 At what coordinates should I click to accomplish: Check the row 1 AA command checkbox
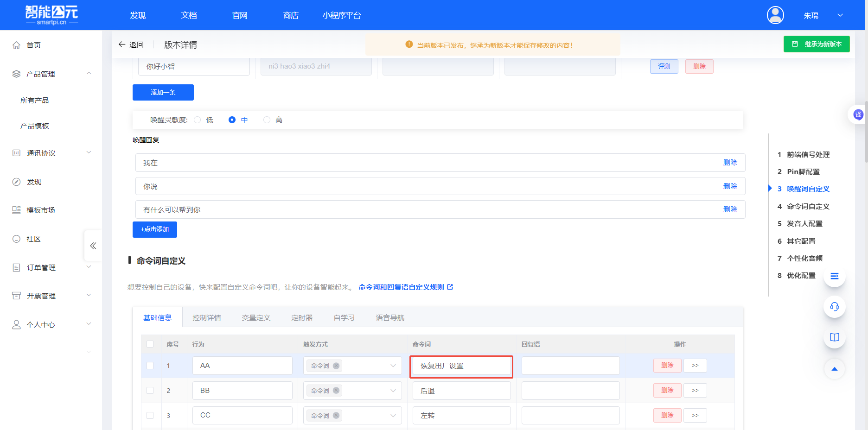(x=150, y=366)
